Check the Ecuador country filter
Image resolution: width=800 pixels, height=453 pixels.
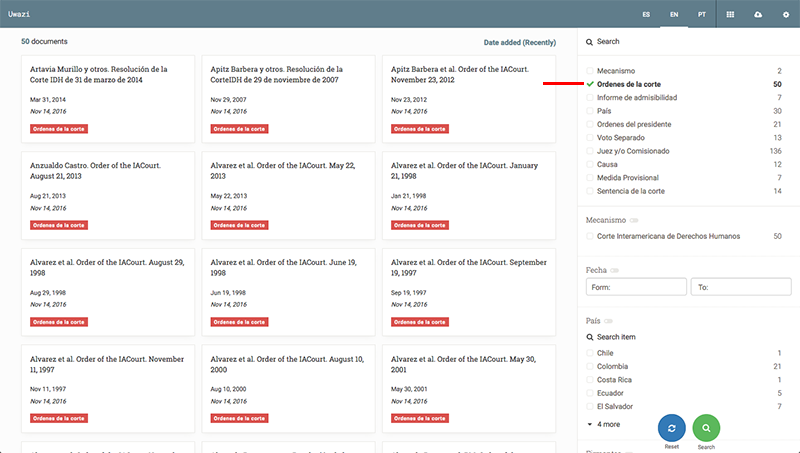pos(590,393)
